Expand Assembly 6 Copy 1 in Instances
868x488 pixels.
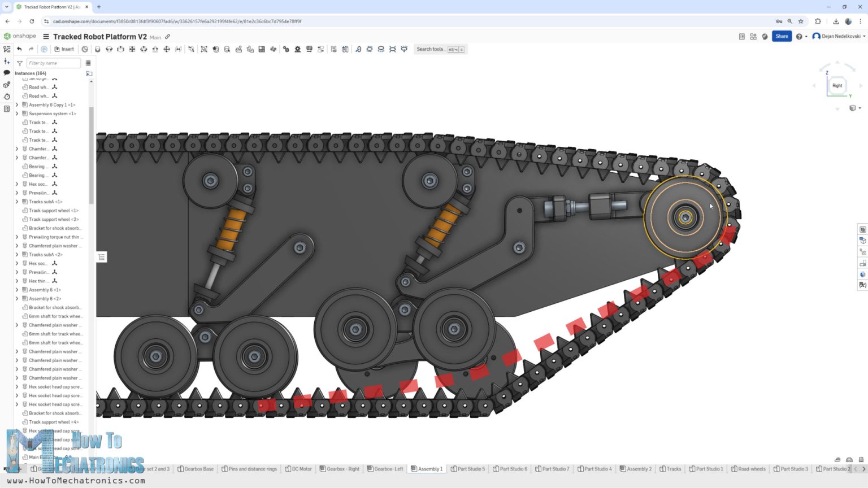click(x=16, y=104)
